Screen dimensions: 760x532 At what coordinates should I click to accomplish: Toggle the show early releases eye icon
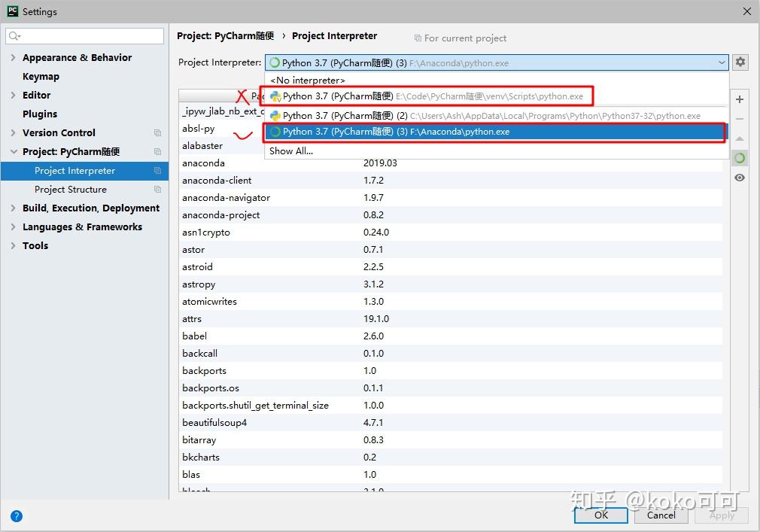pyautogui.click(x=740, y=178)
